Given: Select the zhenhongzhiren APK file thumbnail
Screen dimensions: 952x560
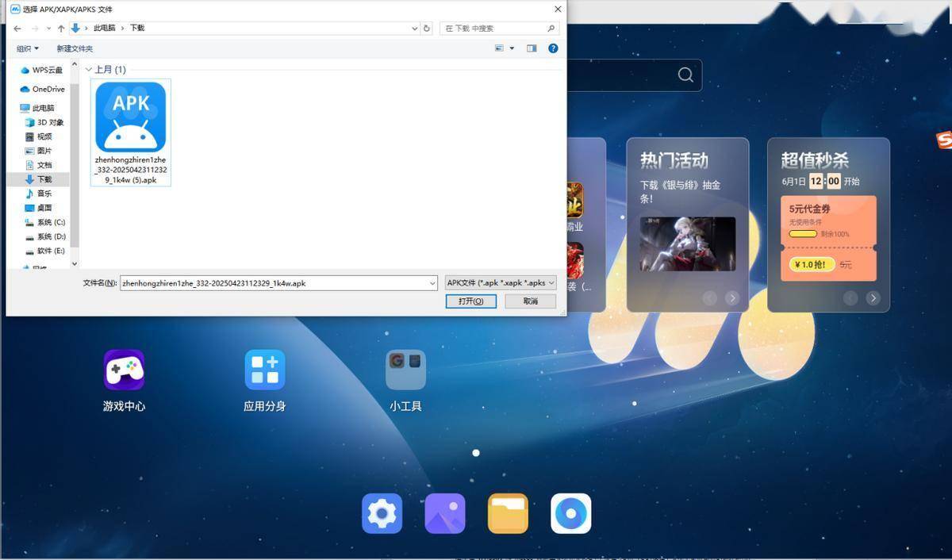Looking at the screenshot, I should point(129,117).
